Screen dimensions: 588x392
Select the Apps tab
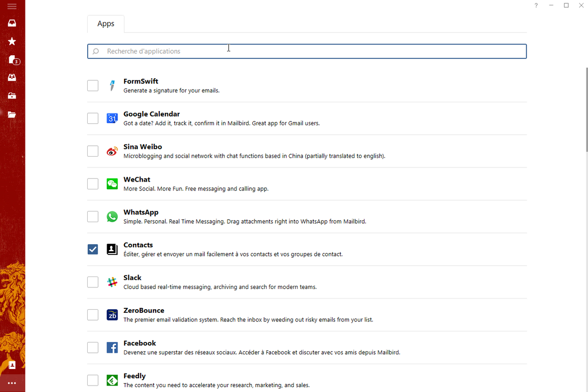[106, 24]
